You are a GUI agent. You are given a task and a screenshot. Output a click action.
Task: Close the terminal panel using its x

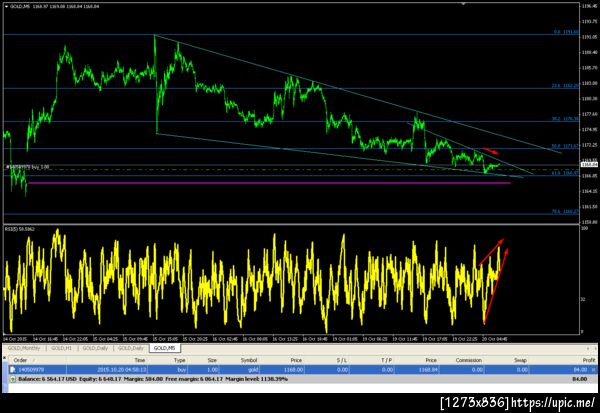point(5,357)
